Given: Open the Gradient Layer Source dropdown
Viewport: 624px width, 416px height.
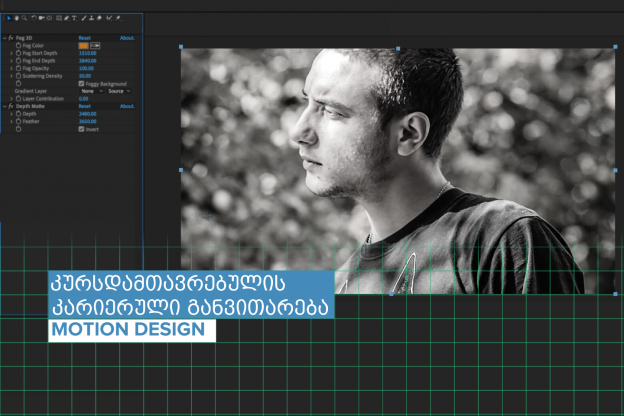Looking at the screenshot, I should pyautogui.click(x=119, y=91).
